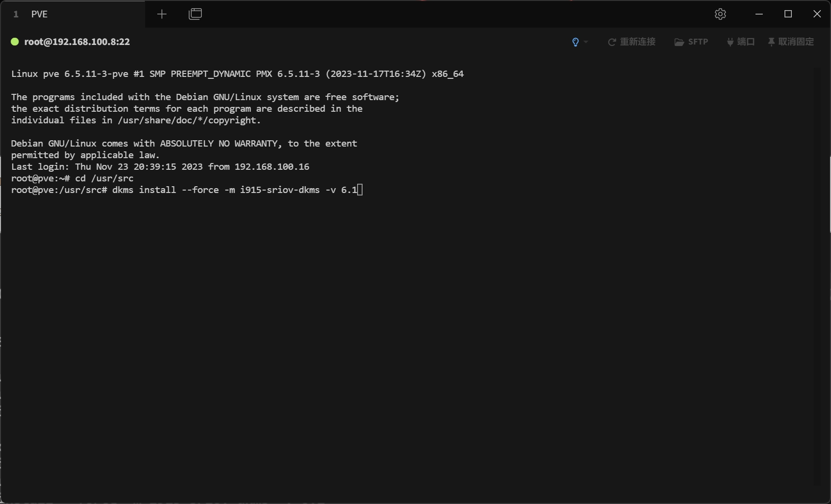Maximize the terminal window
The image size is (831, 504).
pyautogui.click(x=788, y=14)
